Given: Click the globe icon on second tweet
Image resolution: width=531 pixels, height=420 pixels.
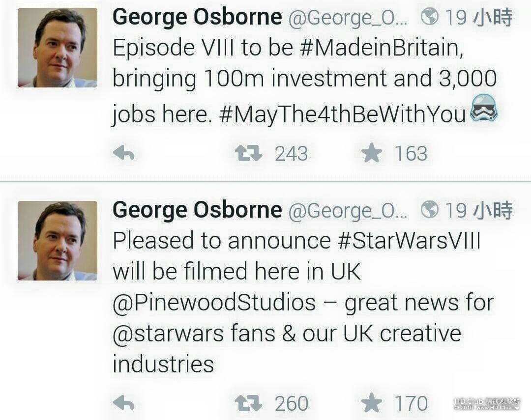Looking at the screenshot, I should [x=430, y=210].
